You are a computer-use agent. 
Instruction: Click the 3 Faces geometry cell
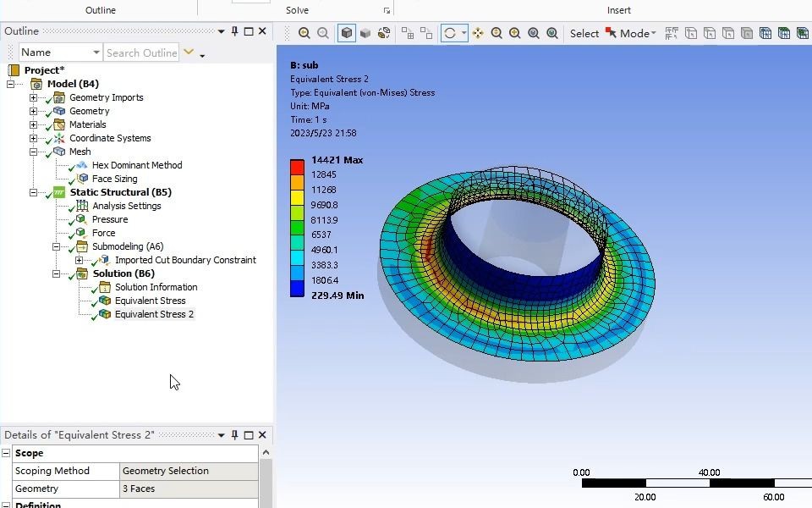tap(189, 489)
